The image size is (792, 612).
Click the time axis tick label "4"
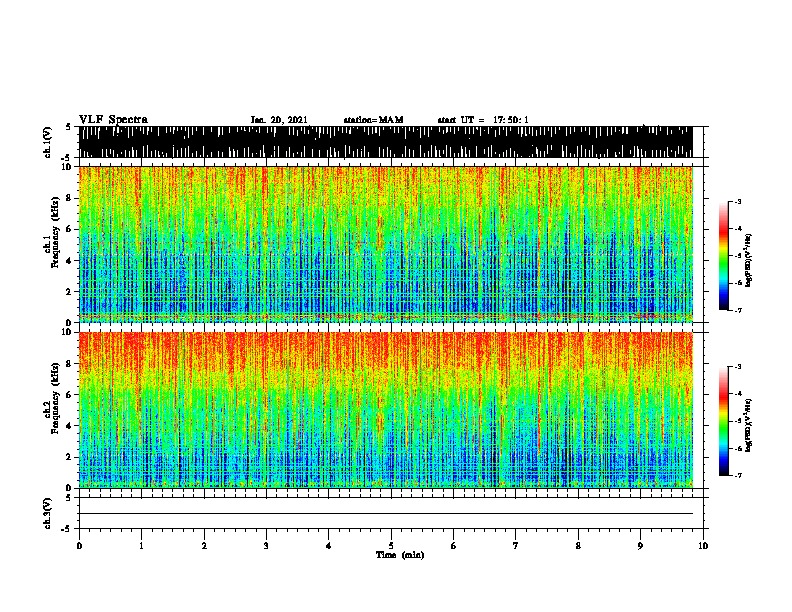[329, 546]
